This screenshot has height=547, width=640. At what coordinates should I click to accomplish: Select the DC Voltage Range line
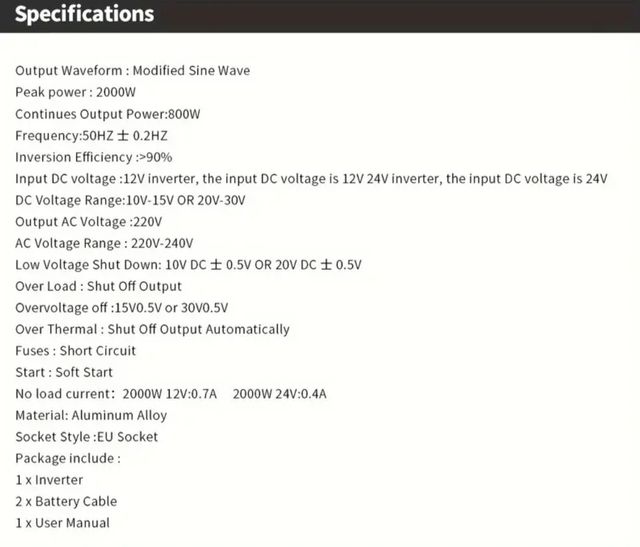pos(130,200)
